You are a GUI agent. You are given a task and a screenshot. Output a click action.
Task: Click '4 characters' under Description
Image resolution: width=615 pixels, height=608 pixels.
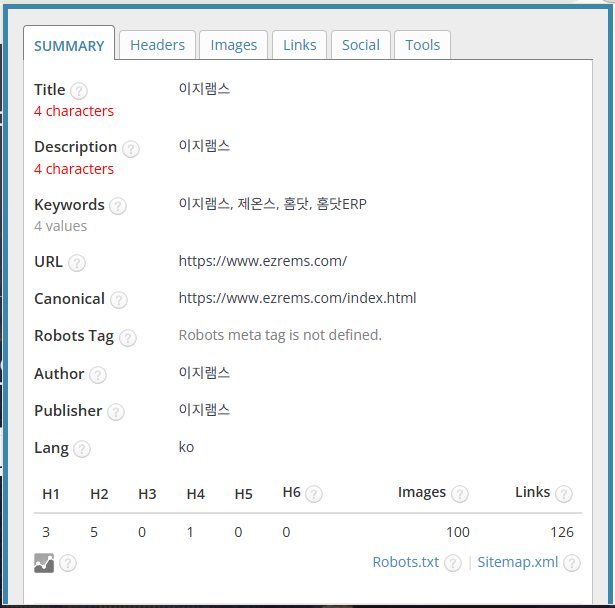click(x=74, y=169)
